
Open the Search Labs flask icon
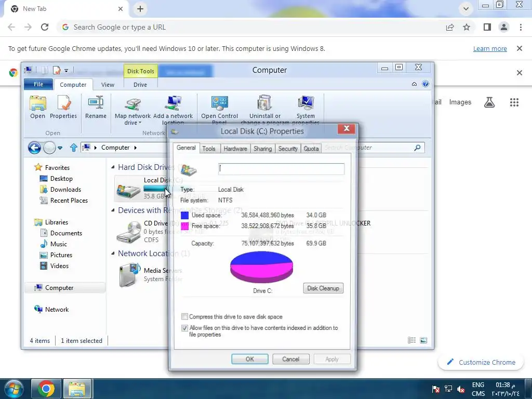point(489,102)
